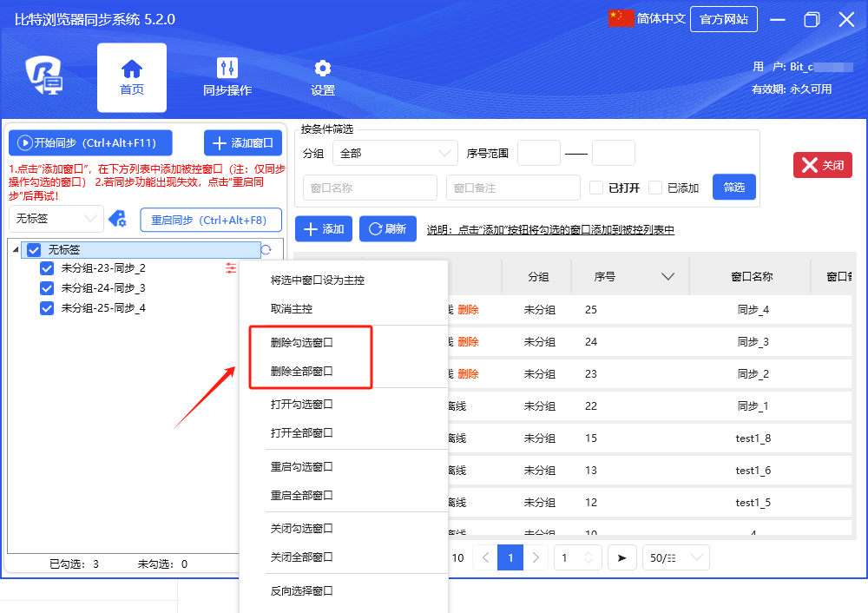Viewport: 868px width, 613px height.
Task: Click the refresh icon on 无标签 tree row
Action: click(x=266, y=250)
